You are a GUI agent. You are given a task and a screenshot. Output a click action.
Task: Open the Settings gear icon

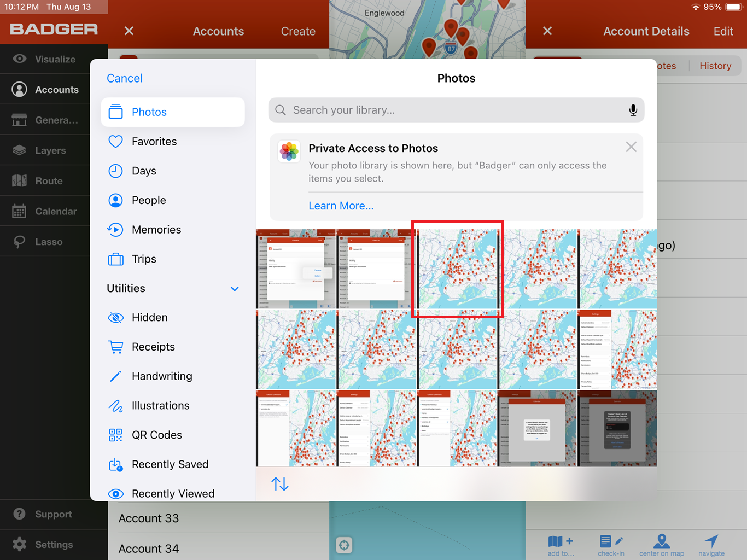(20, 544)
